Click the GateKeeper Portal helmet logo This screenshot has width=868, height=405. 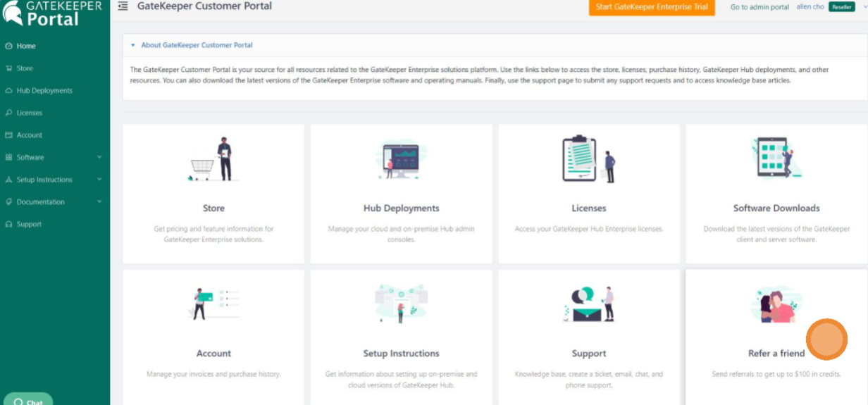point(12,13)
